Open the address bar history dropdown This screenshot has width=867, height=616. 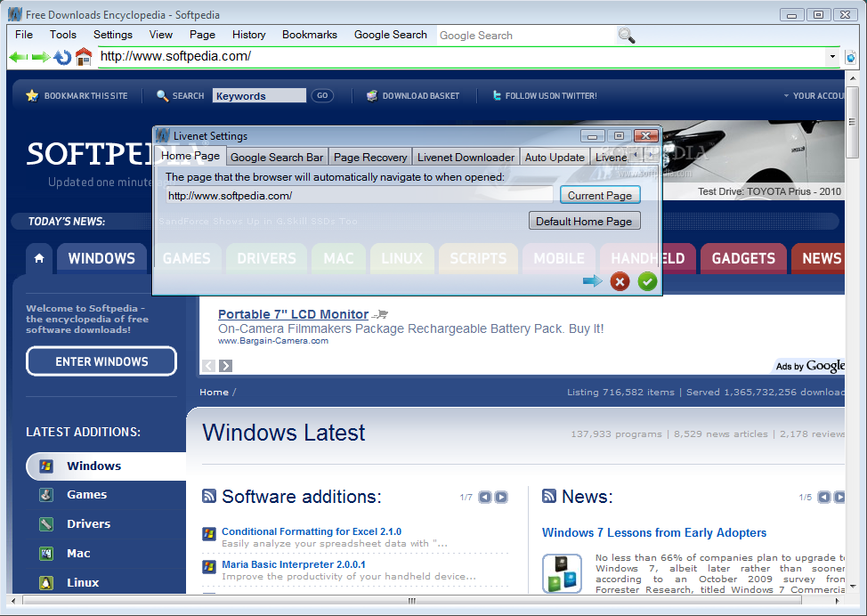click(x=832, y=56)
